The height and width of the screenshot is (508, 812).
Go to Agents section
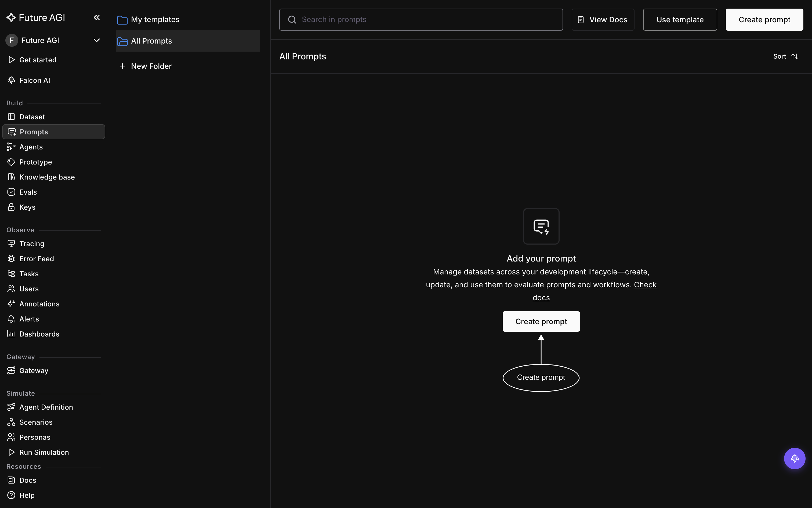31,147
